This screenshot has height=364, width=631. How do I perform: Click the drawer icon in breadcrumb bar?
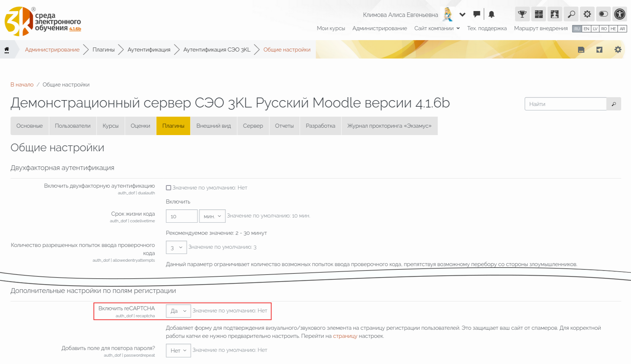pyautogui.click(x=581, y=50)
